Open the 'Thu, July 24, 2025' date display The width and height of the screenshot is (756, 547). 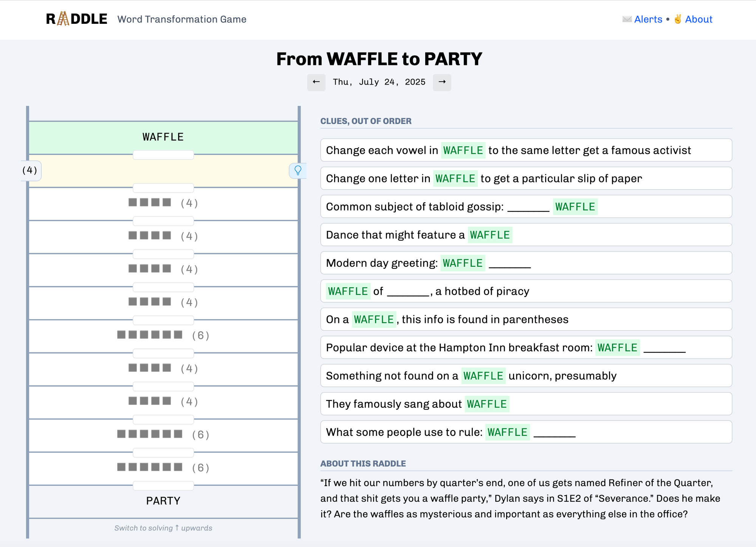[x=379, y=82]
